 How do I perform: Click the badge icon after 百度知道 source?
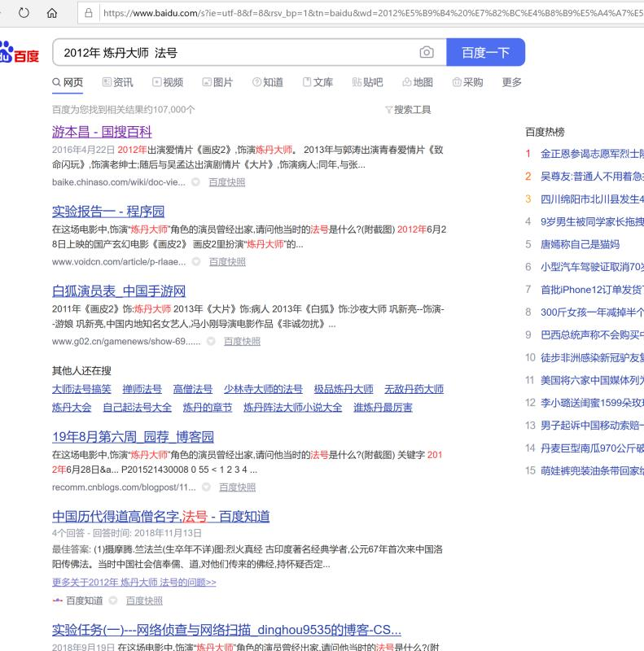pyautogui.click(x=113, y=601)
